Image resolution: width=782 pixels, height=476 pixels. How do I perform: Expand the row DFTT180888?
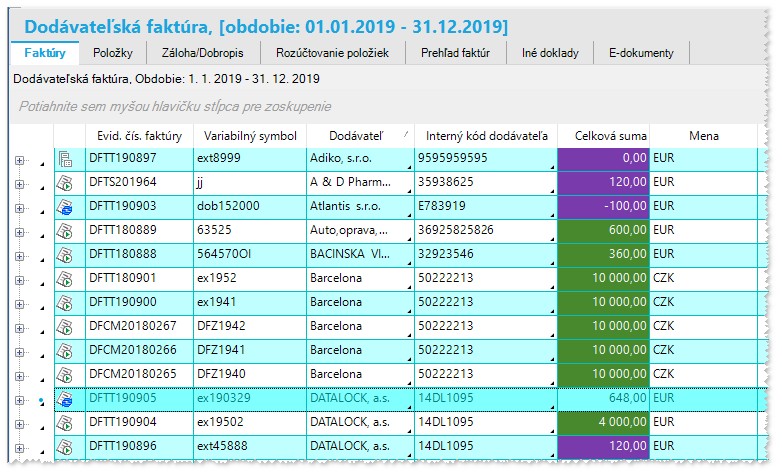[19, 256]
